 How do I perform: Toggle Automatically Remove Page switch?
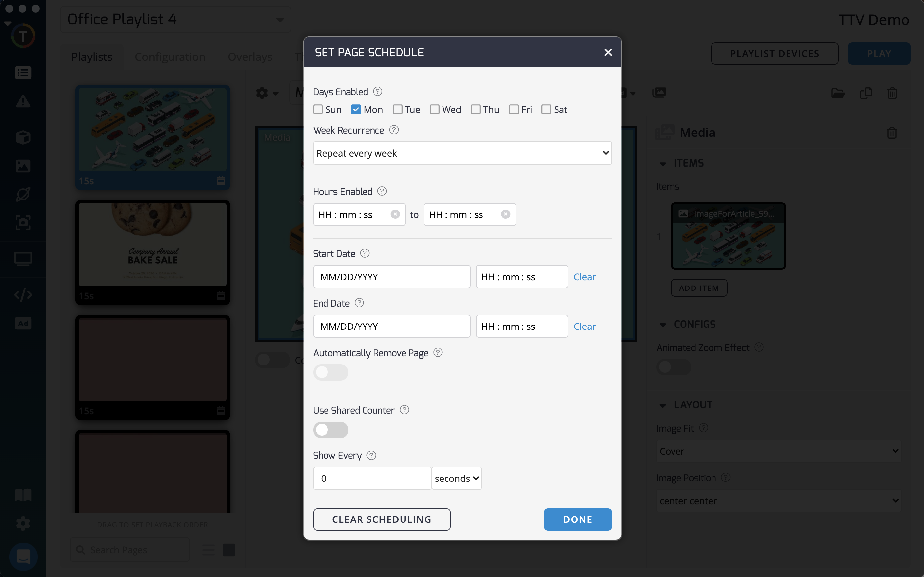(x=330, y=372)
